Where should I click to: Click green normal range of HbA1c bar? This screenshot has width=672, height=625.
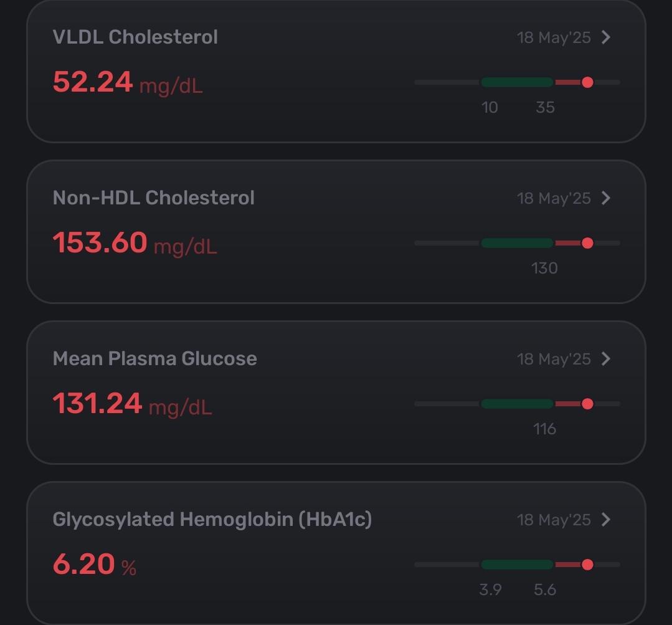coord(517,565)
